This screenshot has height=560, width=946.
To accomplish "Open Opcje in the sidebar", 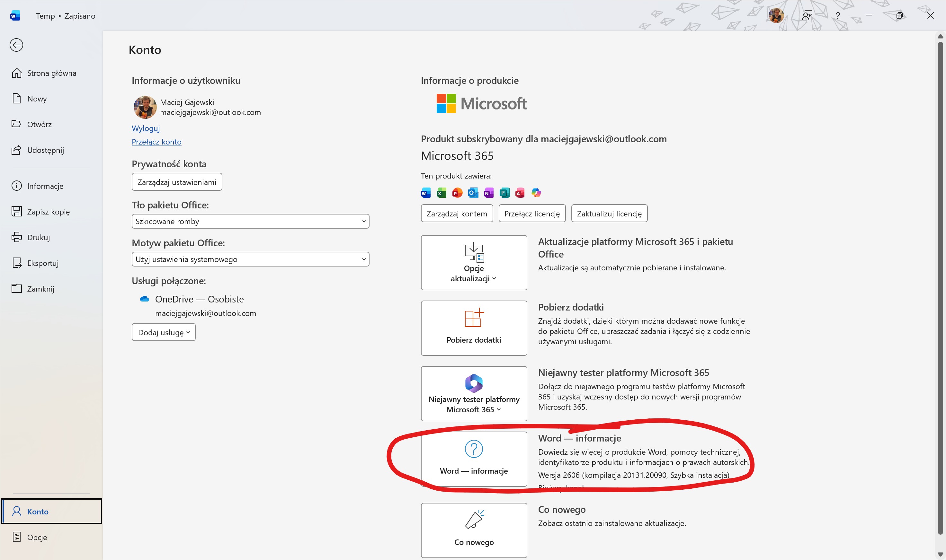I will 37,537.
